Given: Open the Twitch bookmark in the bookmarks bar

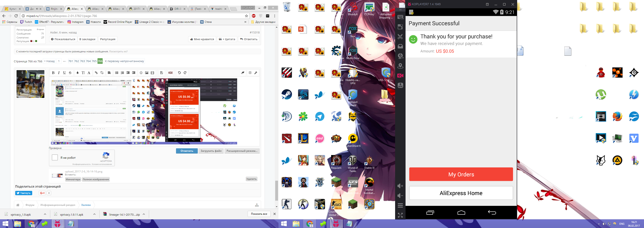Looking at the screenshot, I should (26, 22).
